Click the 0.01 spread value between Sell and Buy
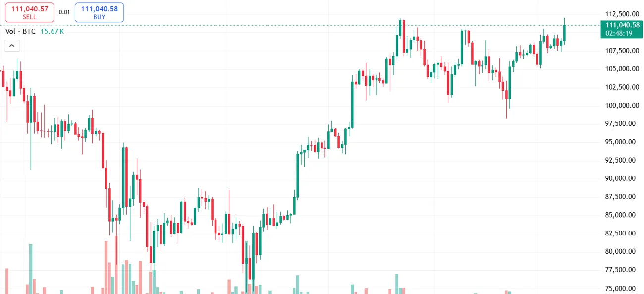The width and height of the screenshot is (644, 294). tap(64, 12)
